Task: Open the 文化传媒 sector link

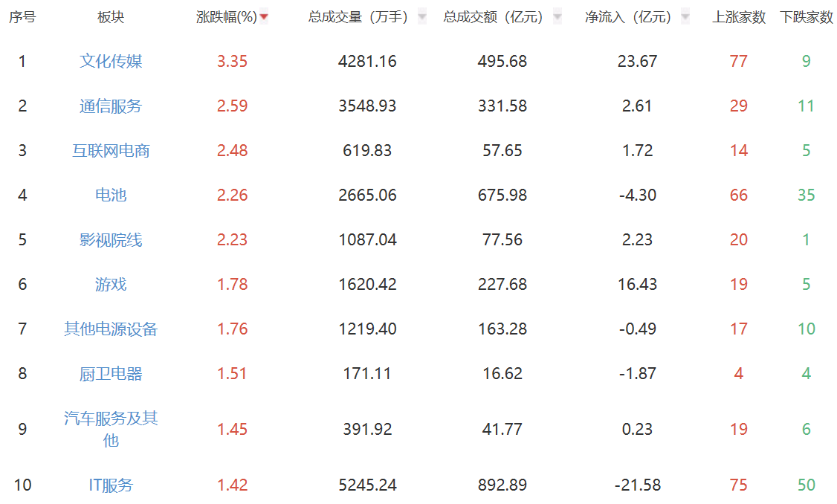Action: pyautogui.click(x=111, y=61)
